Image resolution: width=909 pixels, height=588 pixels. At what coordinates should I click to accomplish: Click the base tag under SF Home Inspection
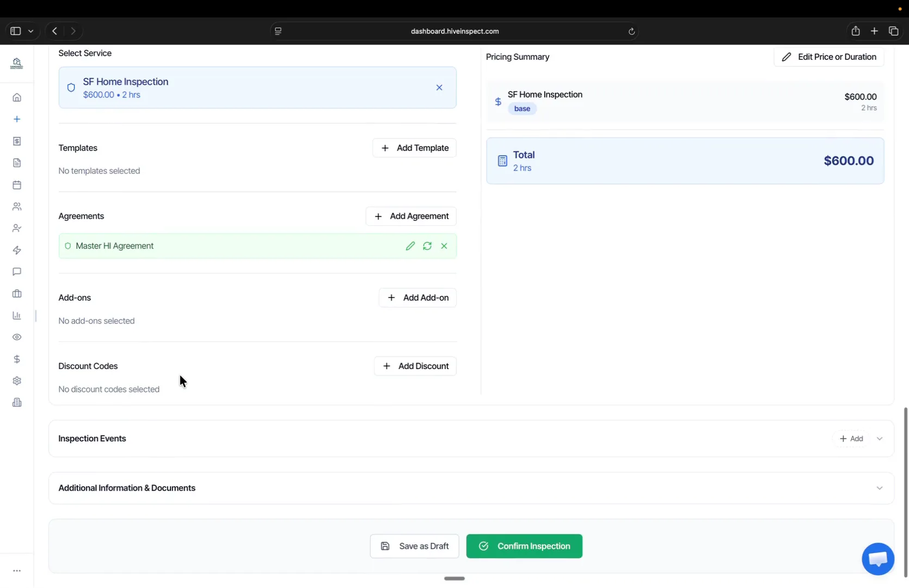click(x=522, y=109)
